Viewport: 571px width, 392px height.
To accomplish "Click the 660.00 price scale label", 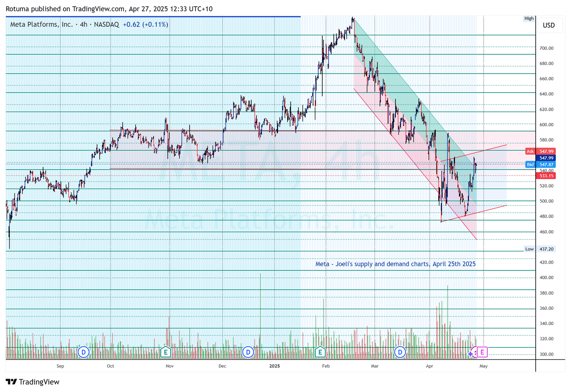I will coord(546,79).
